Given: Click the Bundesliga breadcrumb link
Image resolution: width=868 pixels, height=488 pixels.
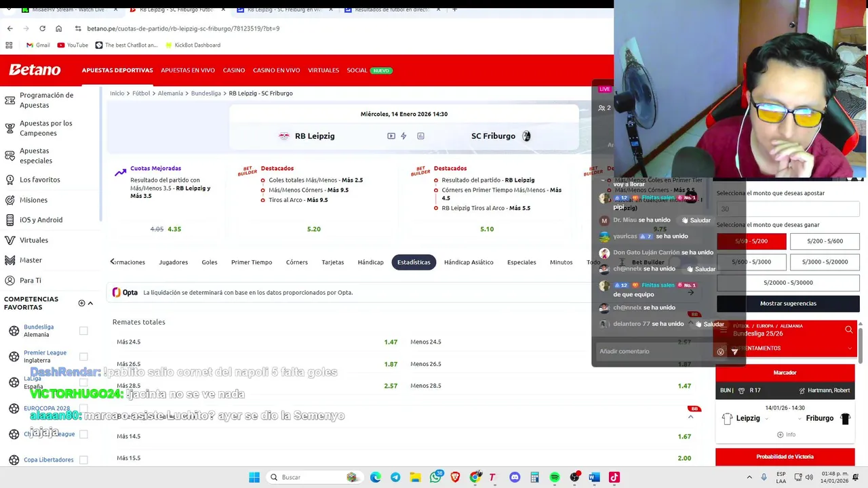Looking at the screenshot, I should click(x=206, y=94).
